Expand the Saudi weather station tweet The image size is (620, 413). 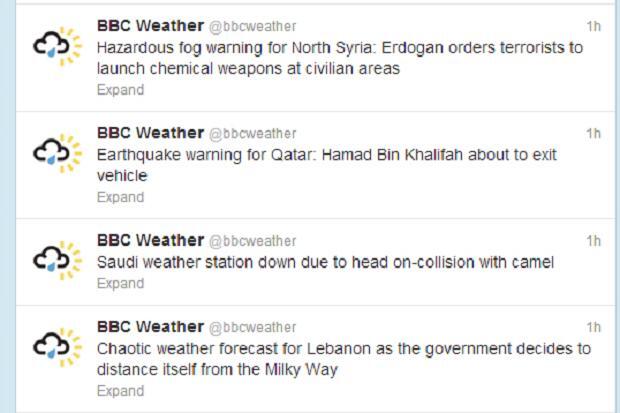120,283
